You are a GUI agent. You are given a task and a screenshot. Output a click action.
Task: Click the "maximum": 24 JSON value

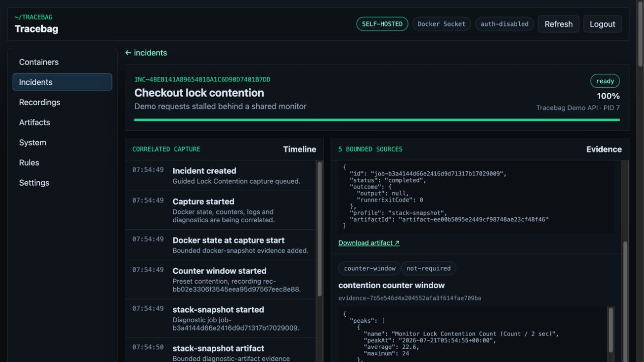coord(386,353)
